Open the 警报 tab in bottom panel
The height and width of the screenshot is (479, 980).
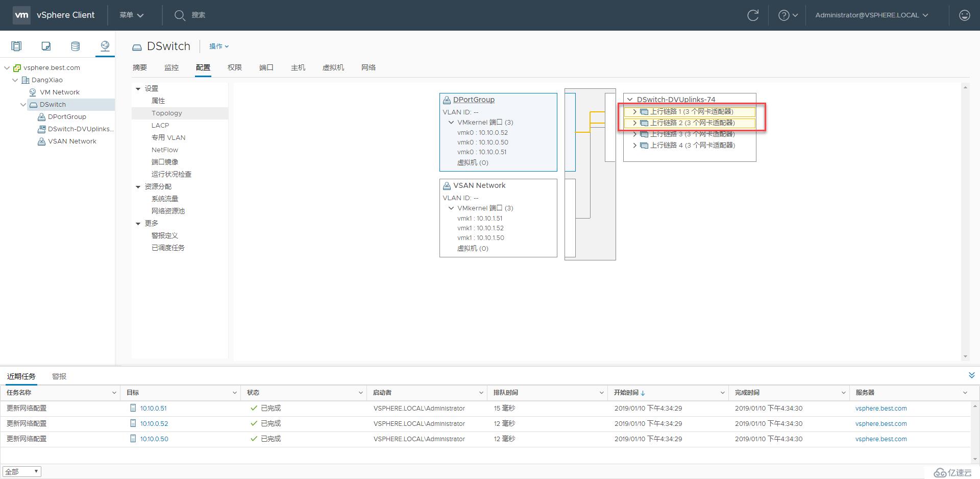[59, 376]
